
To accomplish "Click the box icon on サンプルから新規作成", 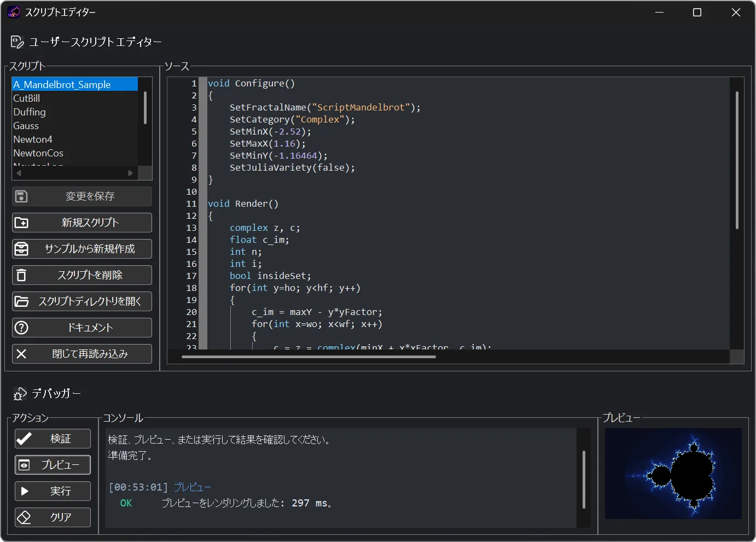I will (21, 249).
